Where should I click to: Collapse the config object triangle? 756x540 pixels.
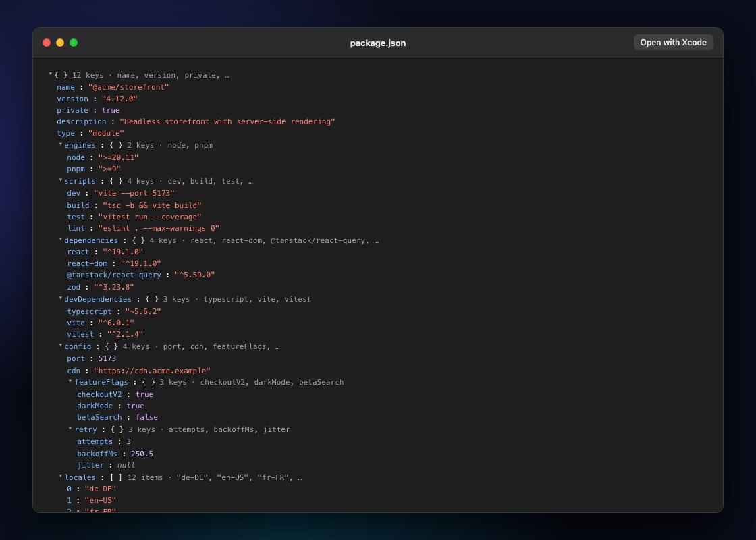point(61,345)
